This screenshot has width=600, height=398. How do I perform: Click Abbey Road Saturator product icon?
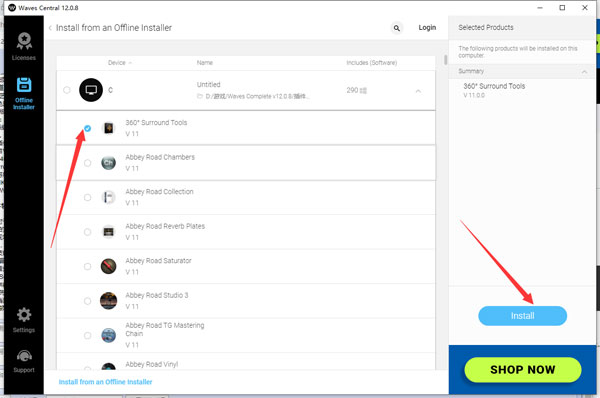pos(109,266)
